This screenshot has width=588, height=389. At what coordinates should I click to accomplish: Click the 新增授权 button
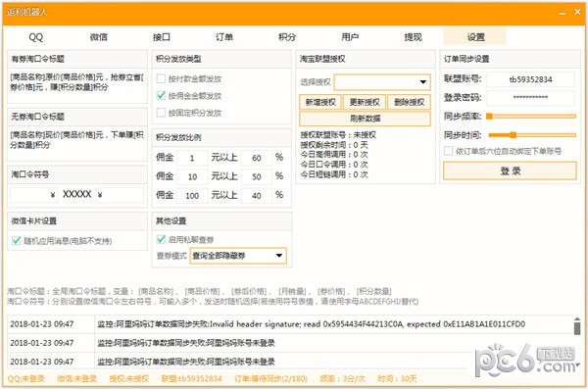[x=320, y=102]
